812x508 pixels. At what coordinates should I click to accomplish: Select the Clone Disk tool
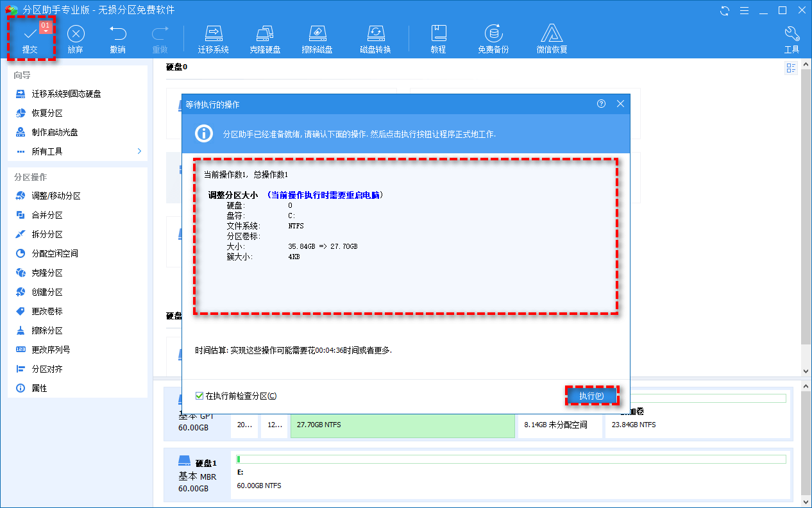point(266,37)
